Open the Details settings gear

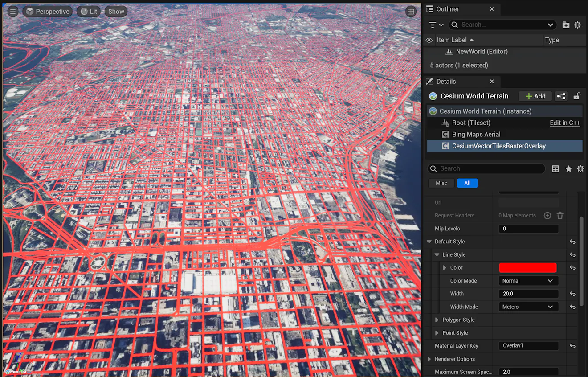(x=580, y=169)
